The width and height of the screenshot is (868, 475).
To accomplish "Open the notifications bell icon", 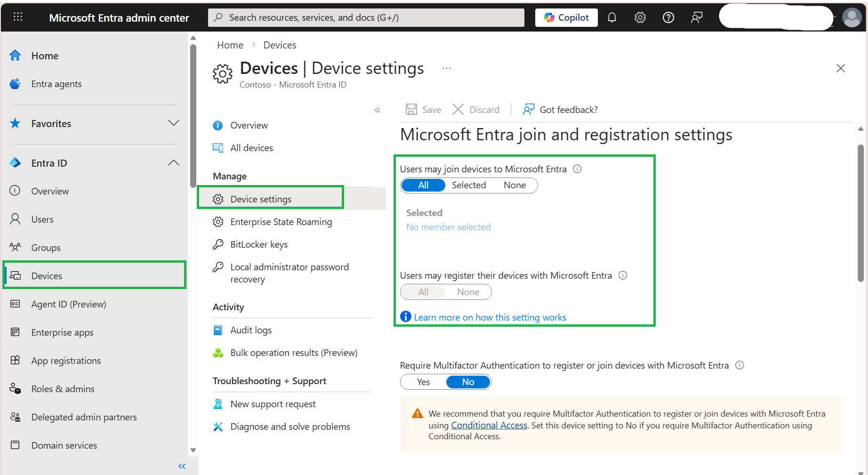I will (x=612, y=17).
